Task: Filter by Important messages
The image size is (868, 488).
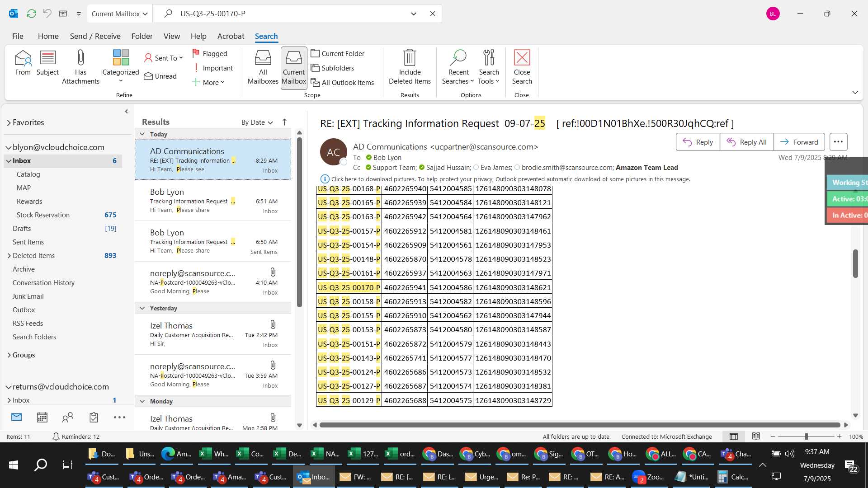Action: pos(212,68)
